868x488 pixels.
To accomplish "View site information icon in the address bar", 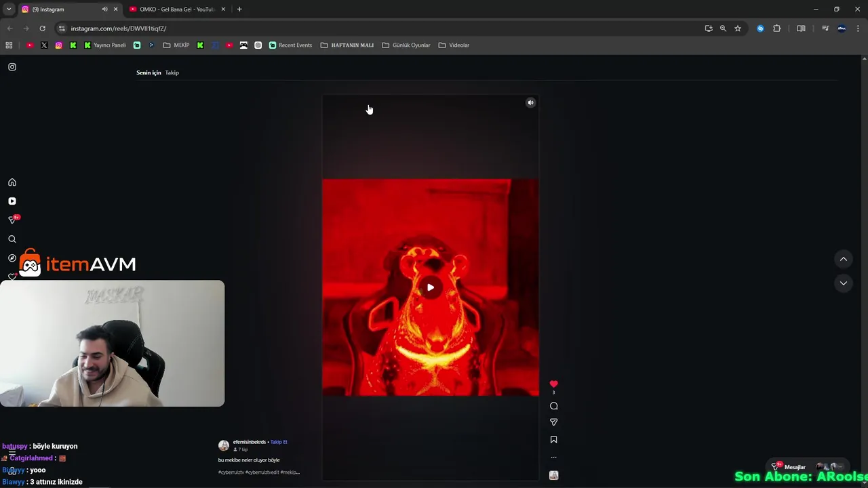I will point(62,28).
